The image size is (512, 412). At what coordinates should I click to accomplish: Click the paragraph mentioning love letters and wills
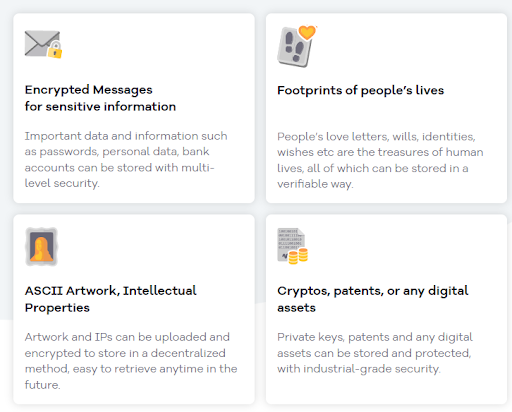(380, 160)
